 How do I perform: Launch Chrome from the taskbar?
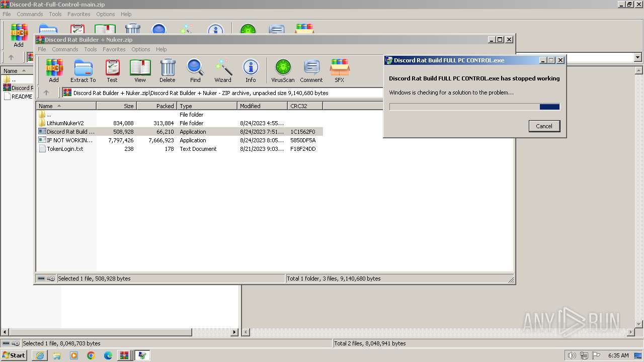click(x=91, y=355)
